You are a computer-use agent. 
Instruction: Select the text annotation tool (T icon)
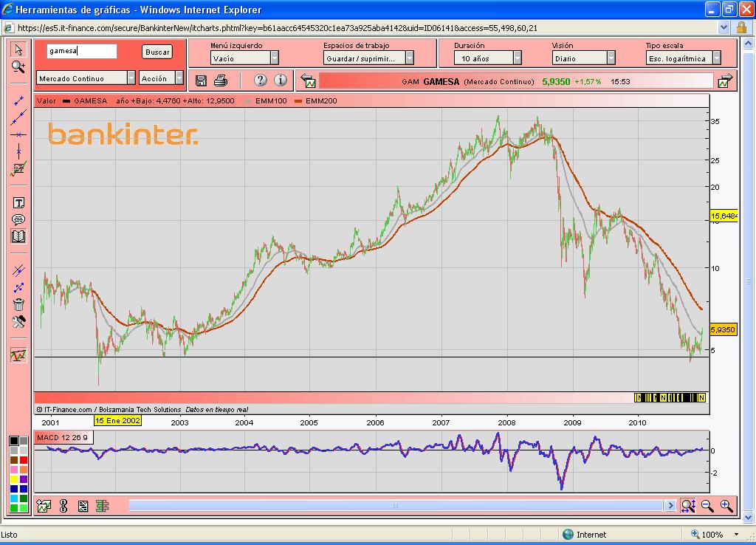point(18,202)
